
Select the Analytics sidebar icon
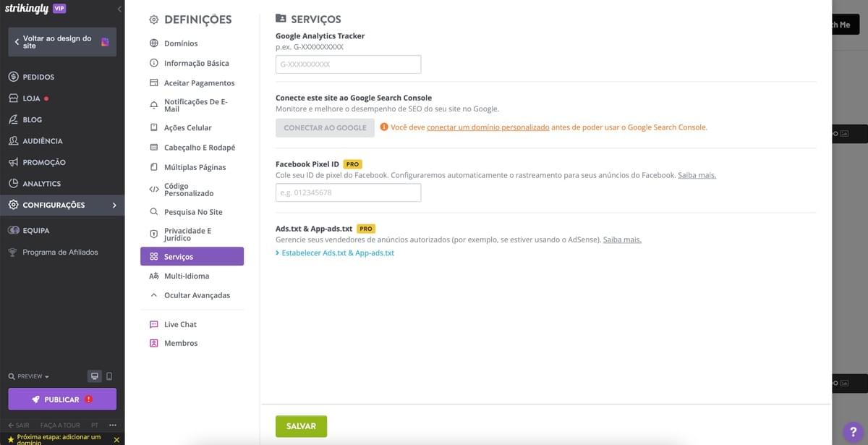[12, 183]
